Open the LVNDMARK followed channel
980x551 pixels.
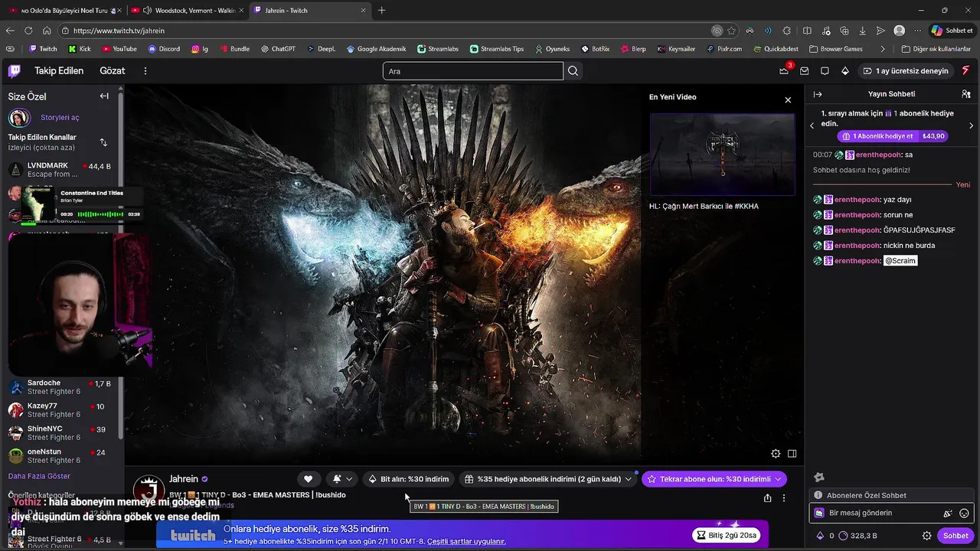(61, 170)
